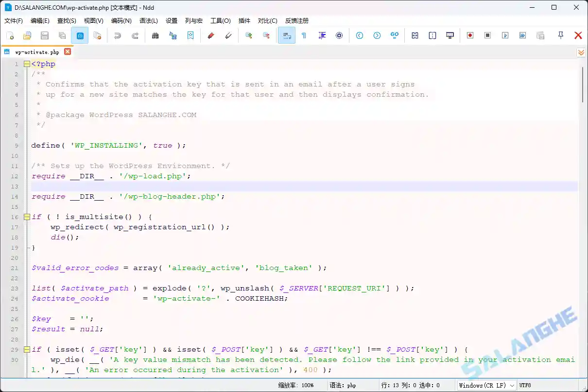
Task: Open the Windows (CR LF) line-ending dropdown
Action: click(x=486, y=385)
